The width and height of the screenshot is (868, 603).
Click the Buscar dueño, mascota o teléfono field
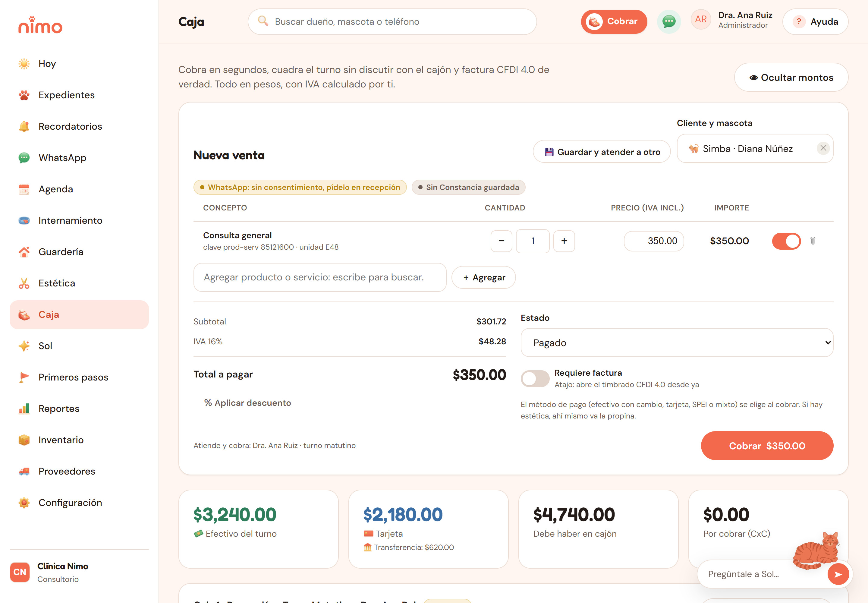[x=392, y=21]
